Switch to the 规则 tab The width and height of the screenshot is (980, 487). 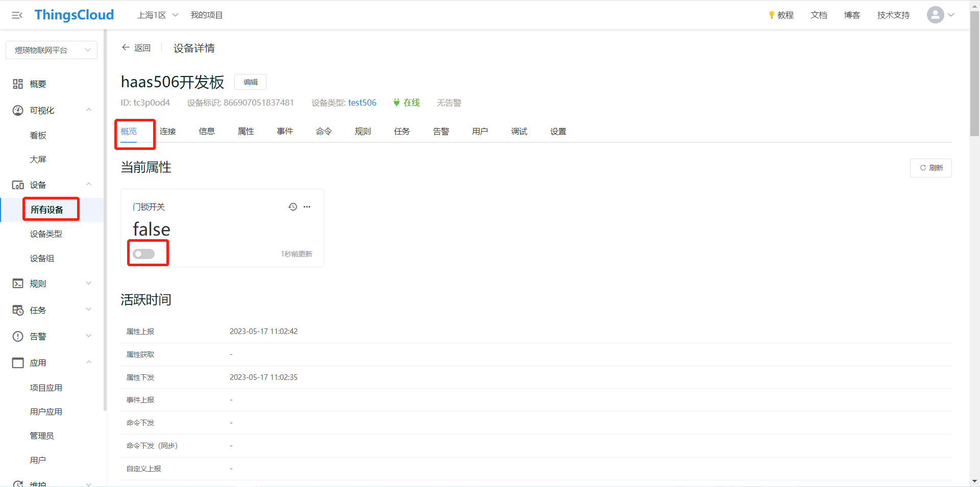click(363, 132)
